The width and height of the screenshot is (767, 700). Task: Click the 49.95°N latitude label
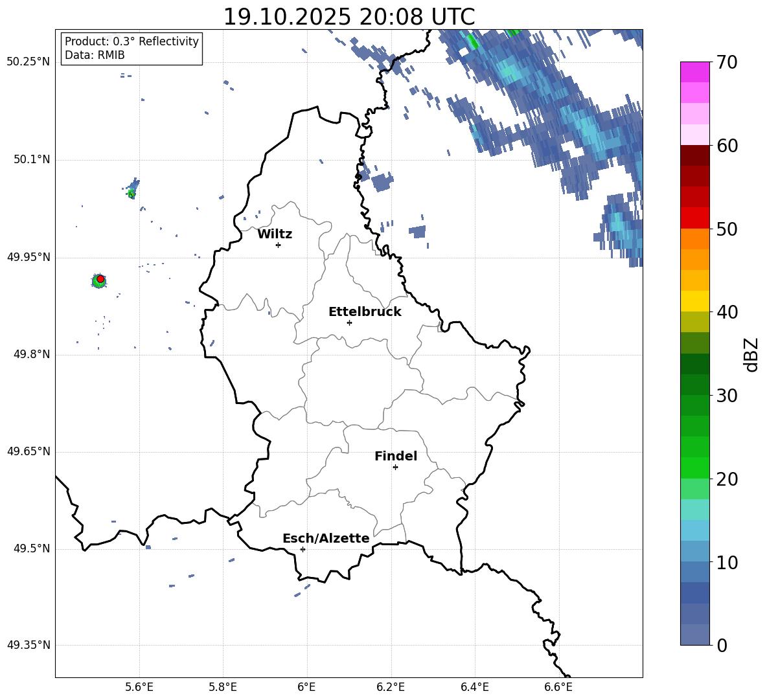(x=29, y=257)
